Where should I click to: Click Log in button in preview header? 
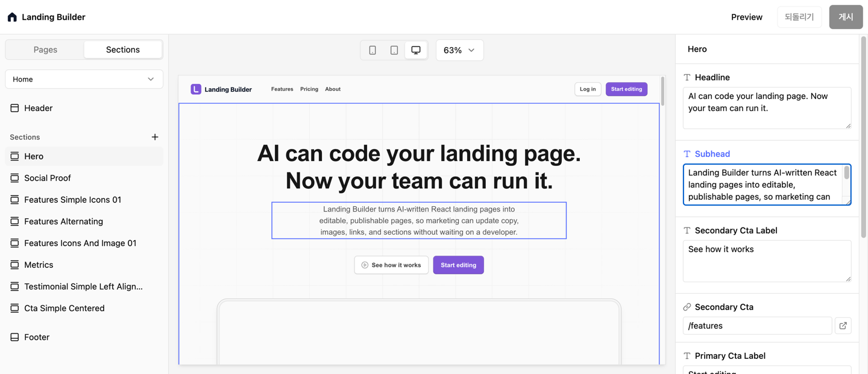click(588, 89)
